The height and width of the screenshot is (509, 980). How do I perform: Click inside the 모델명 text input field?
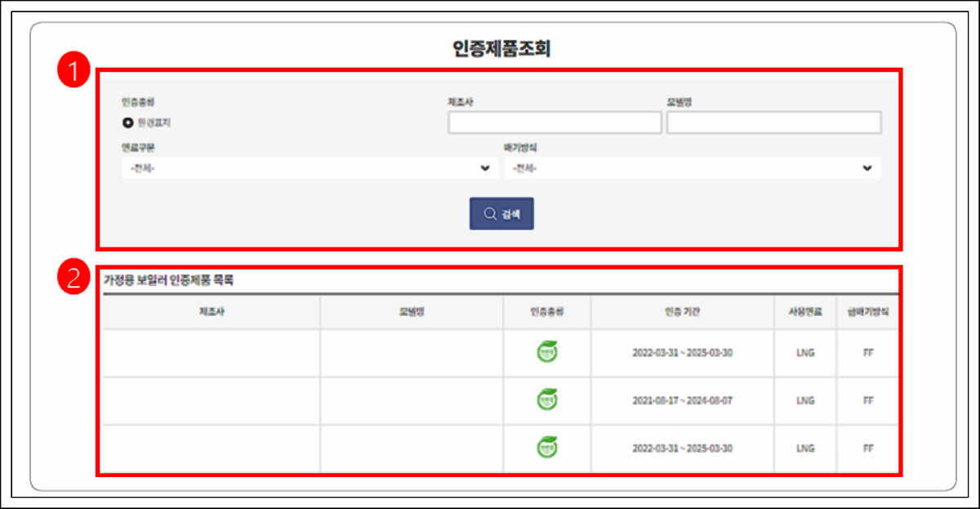click(x=774, y=122)
